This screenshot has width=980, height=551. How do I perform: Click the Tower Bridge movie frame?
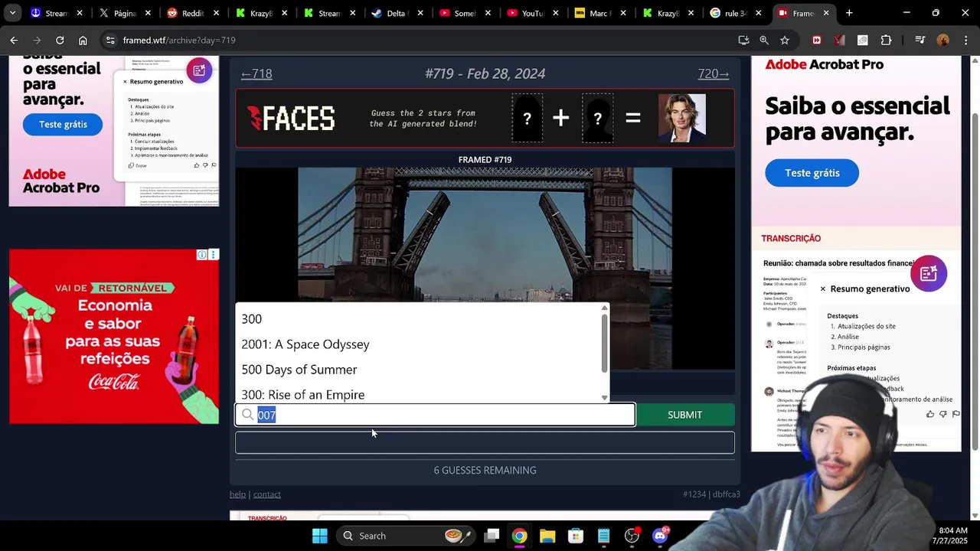485,236
